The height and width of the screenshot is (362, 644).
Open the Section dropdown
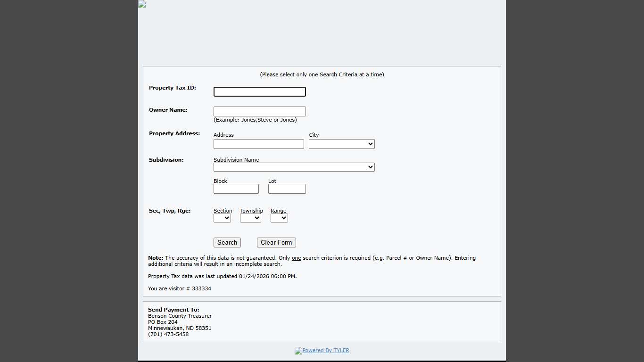click(x=222, y=218)
